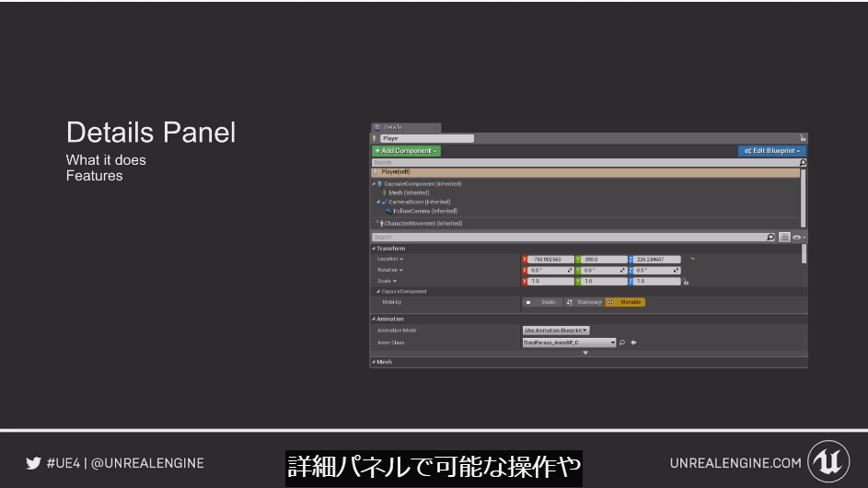Open the Rotation type dropdown arrow
Image resolution: width=868 pixels, height=488 pixels.
[400, 271]
